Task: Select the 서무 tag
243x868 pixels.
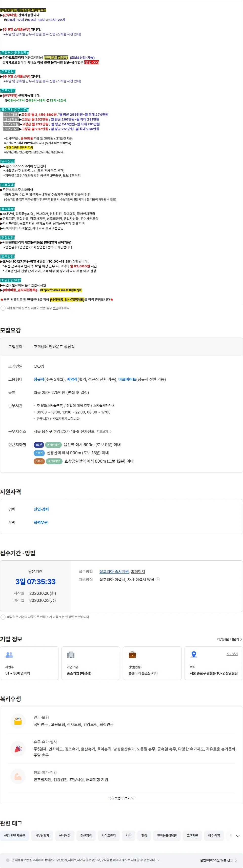Action: click(128, 835)
